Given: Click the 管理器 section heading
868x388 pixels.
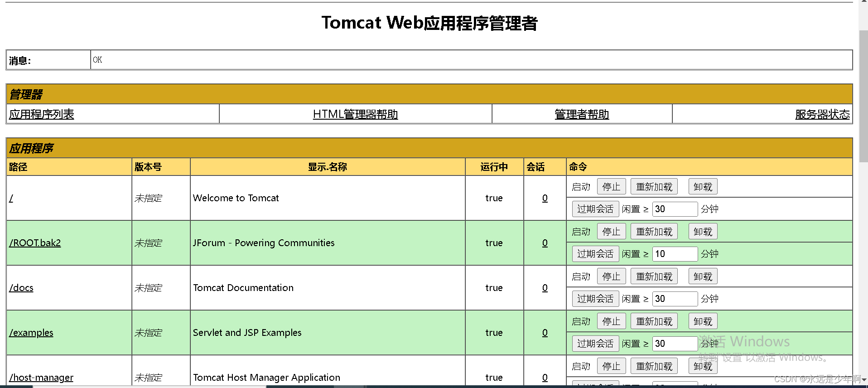Looking at the screenshot, I should click(x=26, y=94).
